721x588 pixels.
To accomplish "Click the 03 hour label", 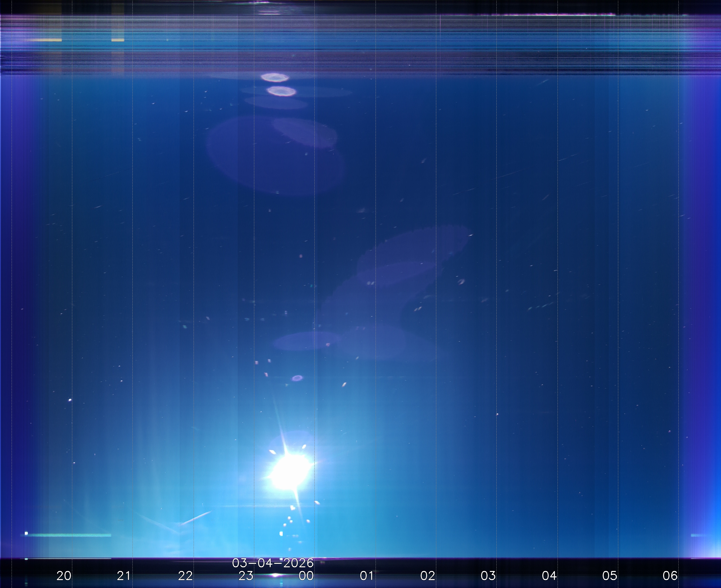I will coord(488,575).
